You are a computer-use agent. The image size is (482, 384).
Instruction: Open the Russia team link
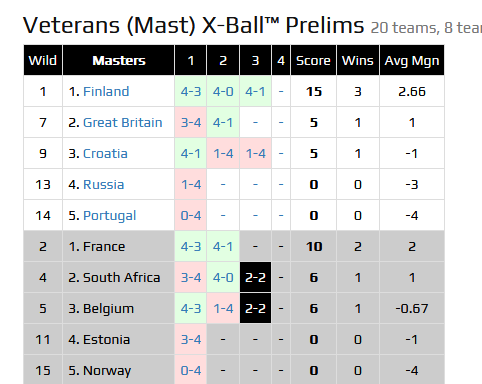click(103, 185)
